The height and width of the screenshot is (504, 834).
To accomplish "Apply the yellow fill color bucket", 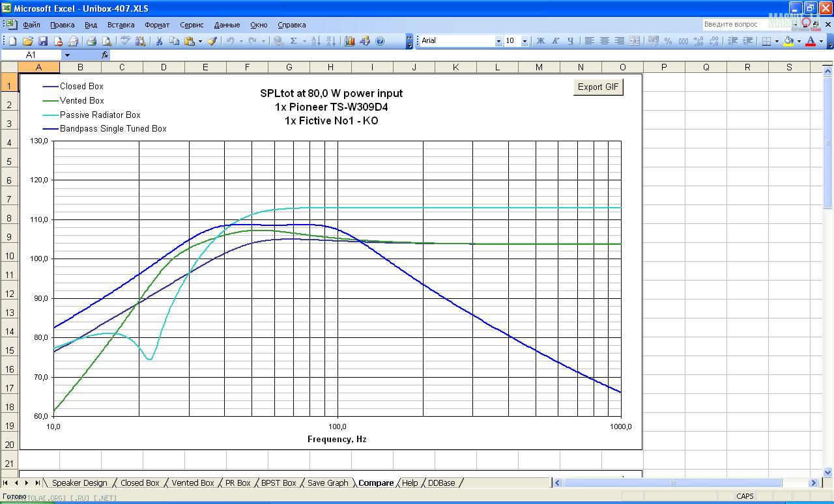I will click(x=788, y=41).
